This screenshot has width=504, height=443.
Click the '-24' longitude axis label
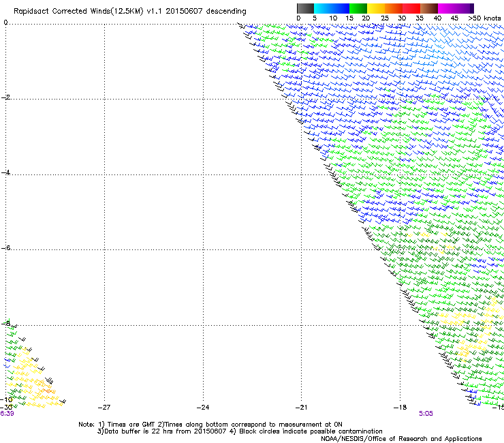pyautogui.click(x=203, y=408)
